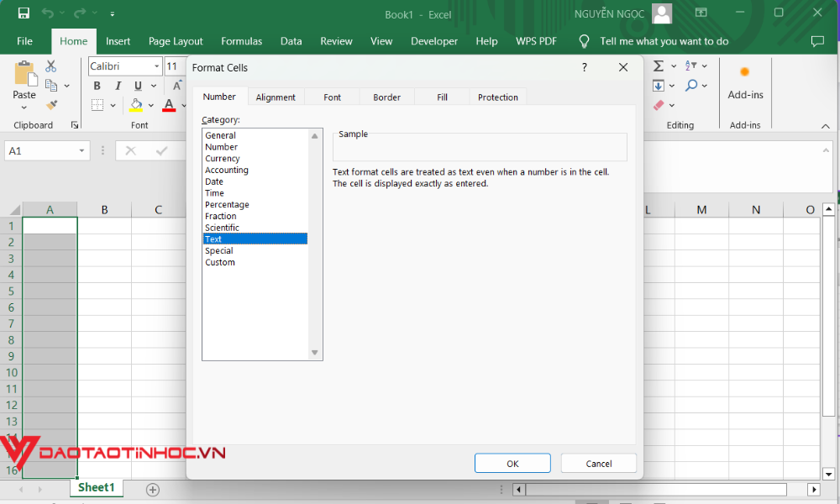Screen dimensions: 840x504
Task: Toggle Bold formatting
Action: (97, 86)
